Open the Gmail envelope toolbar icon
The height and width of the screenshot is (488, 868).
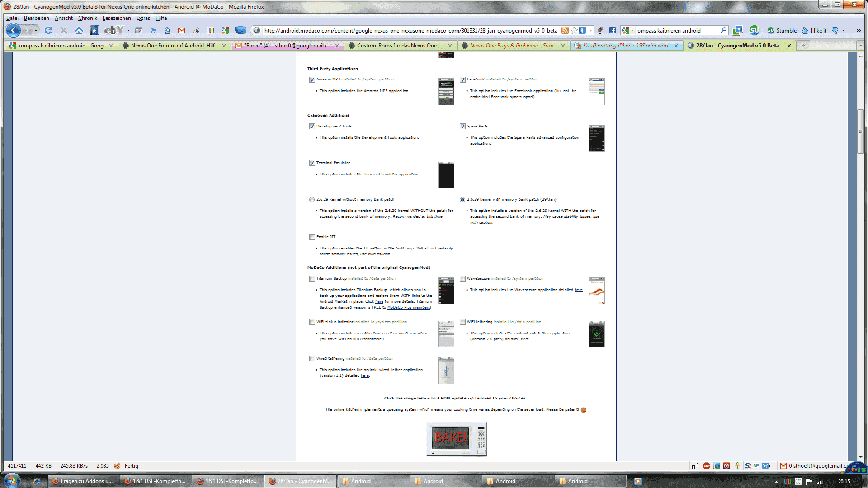[x=182, y=31]
